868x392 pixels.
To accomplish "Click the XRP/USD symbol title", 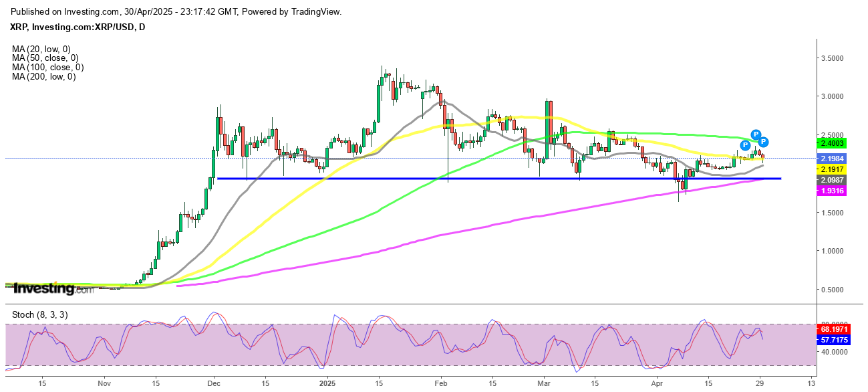I will pos(79,27).
